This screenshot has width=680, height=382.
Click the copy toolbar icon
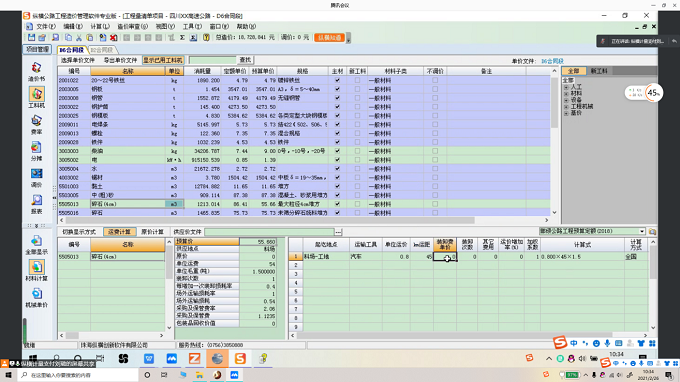[68, 38]
